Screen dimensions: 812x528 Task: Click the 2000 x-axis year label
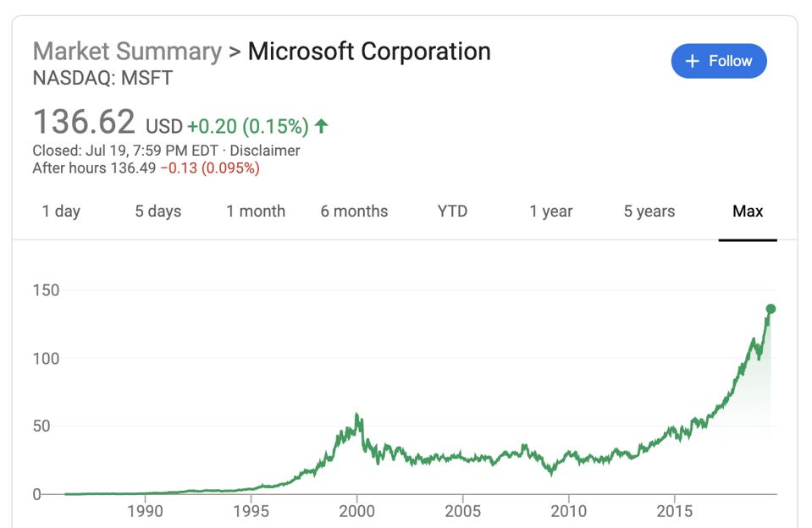[356, 511]
